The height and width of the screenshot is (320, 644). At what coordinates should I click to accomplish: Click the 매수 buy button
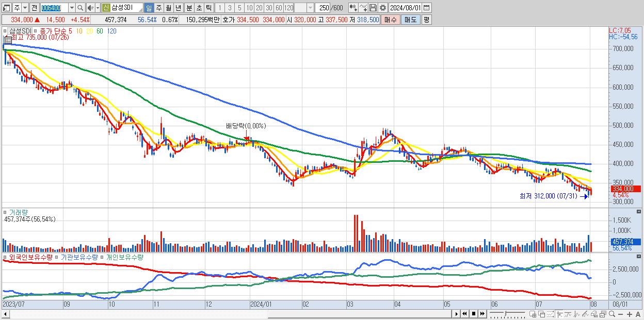390,20
